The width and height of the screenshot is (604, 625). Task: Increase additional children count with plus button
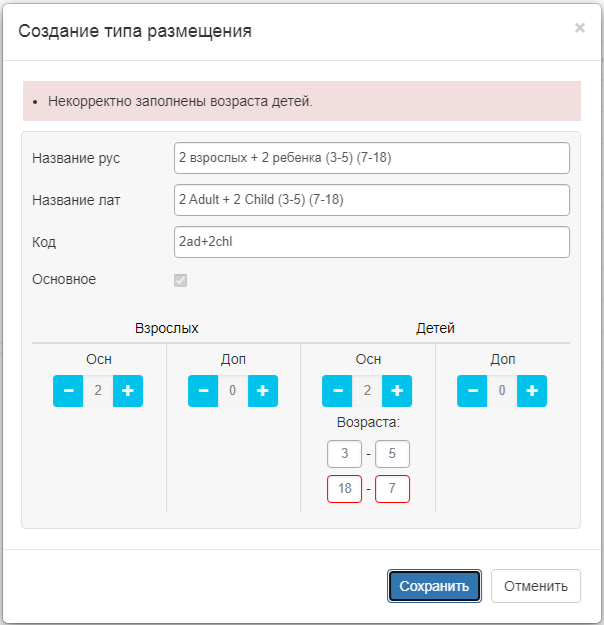click(532, 391)
